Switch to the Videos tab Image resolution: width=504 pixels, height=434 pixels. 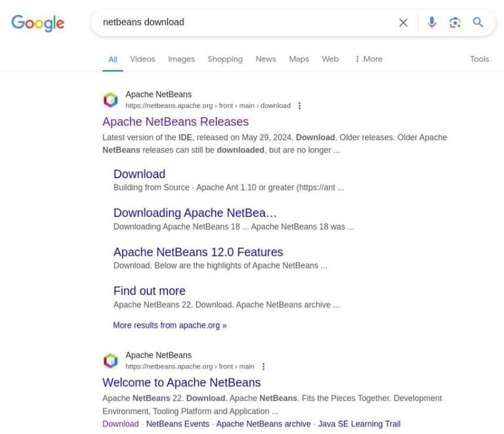[x=142, y=59]
